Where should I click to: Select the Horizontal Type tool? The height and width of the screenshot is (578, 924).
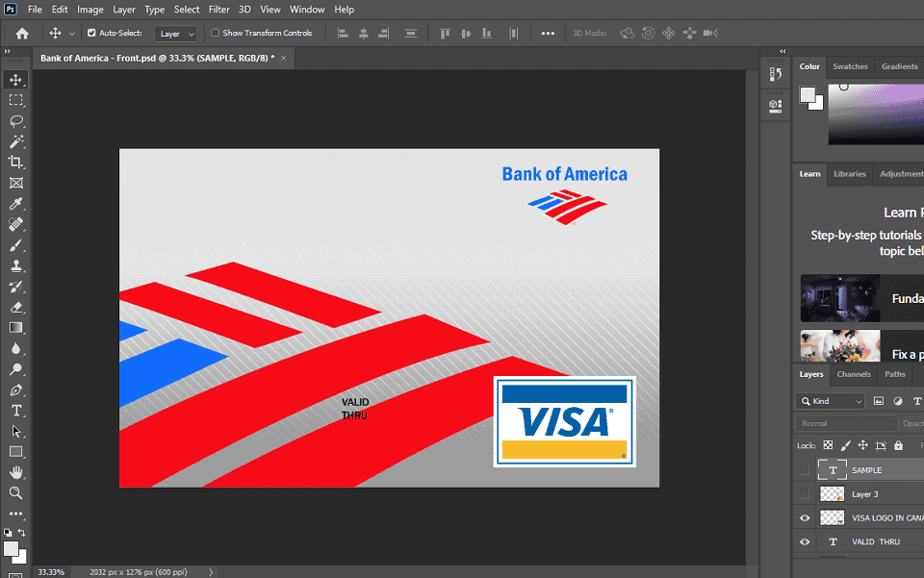pyautogui.click(x=16, y=411)
